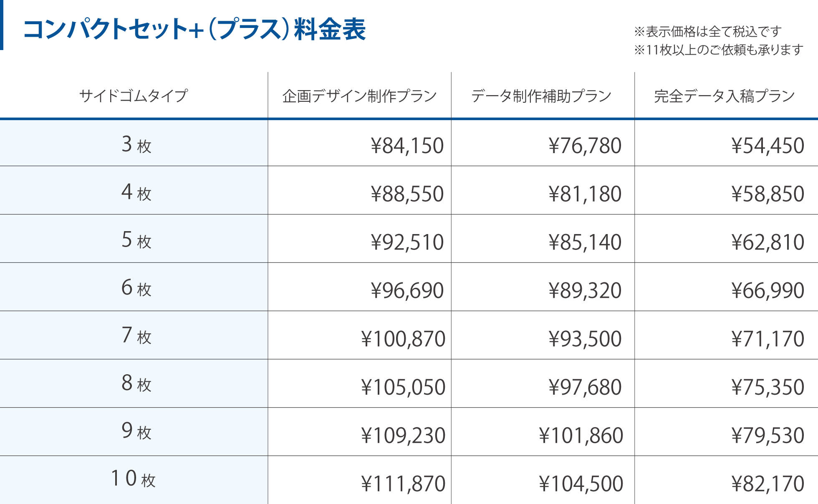Viewport: 818px width, 504px height.
Task: Select the 10 枚 row label
Action: (134, 479)
